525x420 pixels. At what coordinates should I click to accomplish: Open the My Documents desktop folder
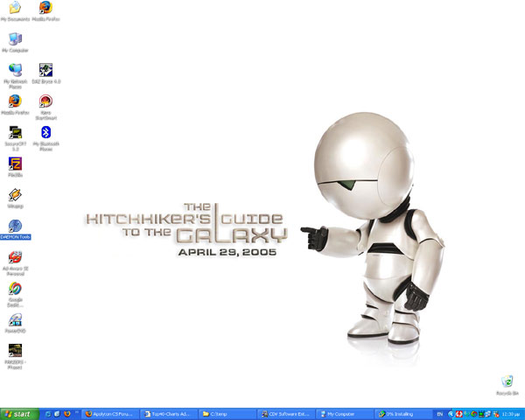click(15, 10)
